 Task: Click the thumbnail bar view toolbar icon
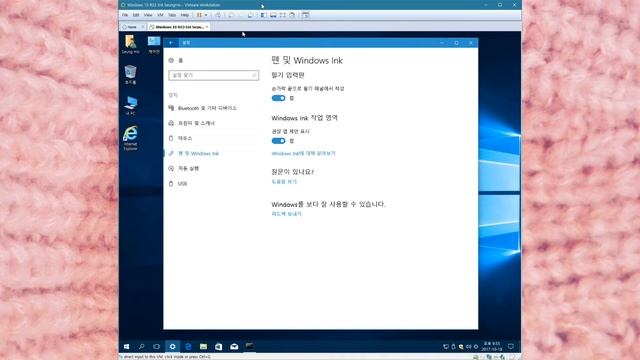point(273,15)
